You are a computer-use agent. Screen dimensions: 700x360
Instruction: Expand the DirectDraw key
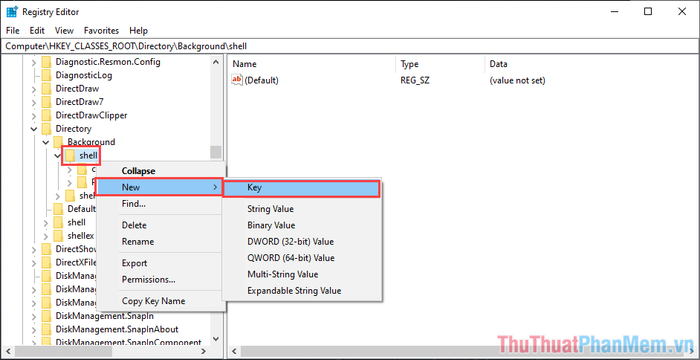(x=34, y=89)
